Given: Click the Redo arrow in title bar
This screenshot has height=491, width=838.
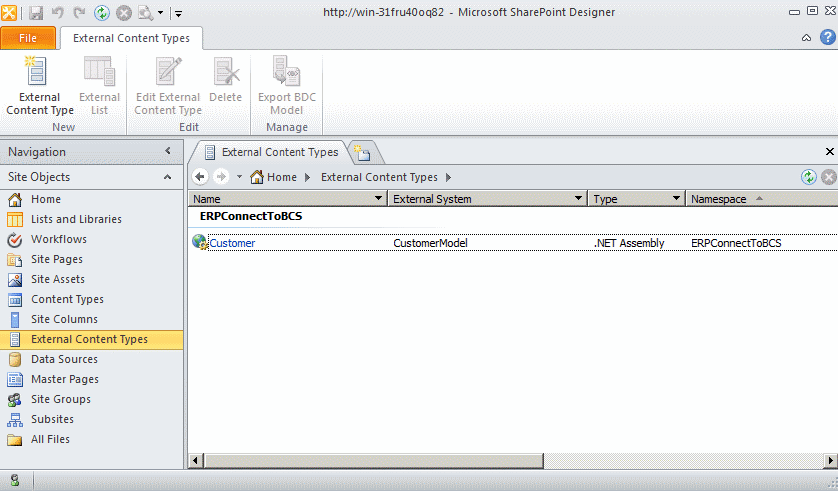Looking at the screenshot, I should 79,12.
